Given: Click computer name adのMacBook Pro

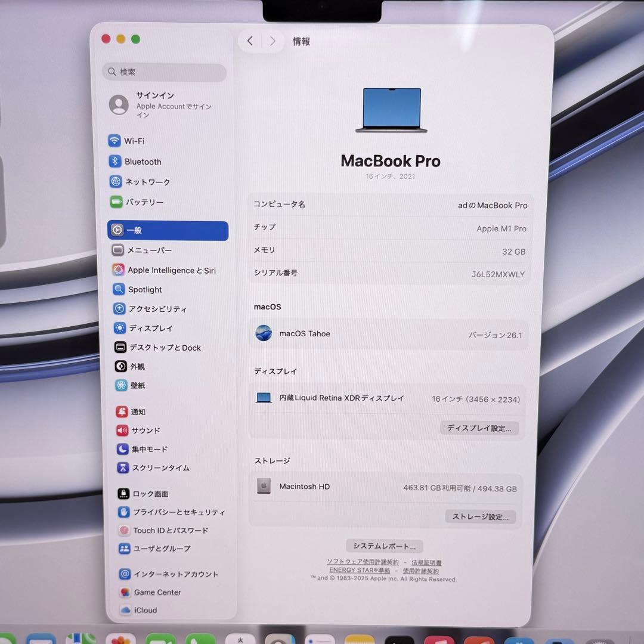Looking at the screenshot, I should coord(493,205).
